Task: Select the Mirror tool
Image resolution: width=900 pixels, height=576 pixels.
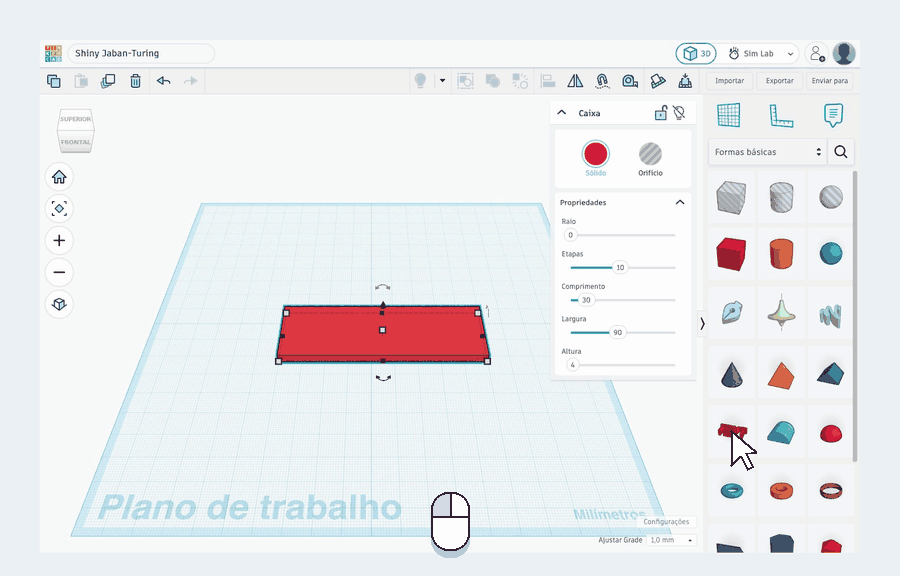Action: [x=575, y=81]
